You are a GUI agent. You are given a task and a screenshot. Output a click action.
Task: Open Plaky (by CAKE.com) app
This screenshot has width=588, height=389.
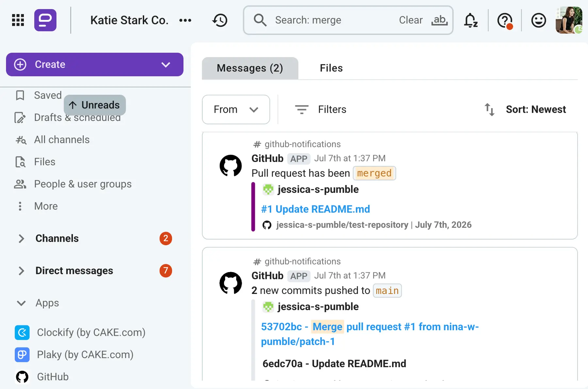click(x=85, y=355)
